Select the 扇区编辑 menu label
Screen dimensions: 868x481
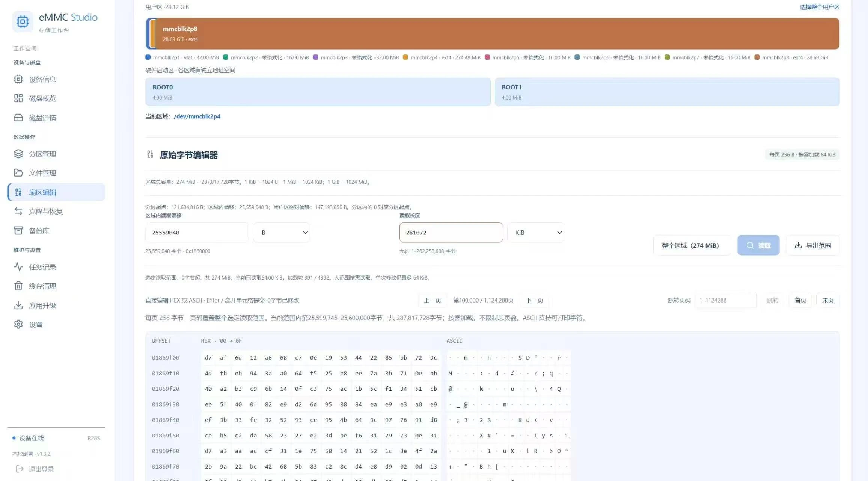(42, 192)
